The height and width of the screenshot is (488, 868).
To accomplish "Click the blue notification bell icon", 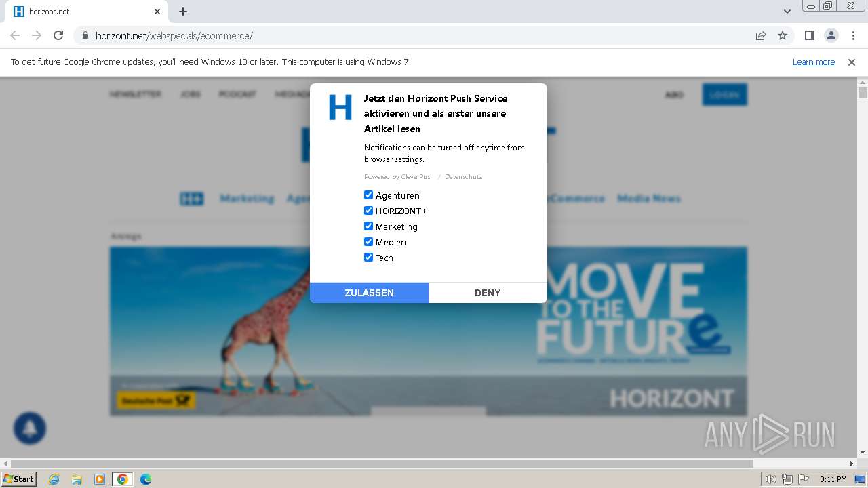I will tap(30, 428).
